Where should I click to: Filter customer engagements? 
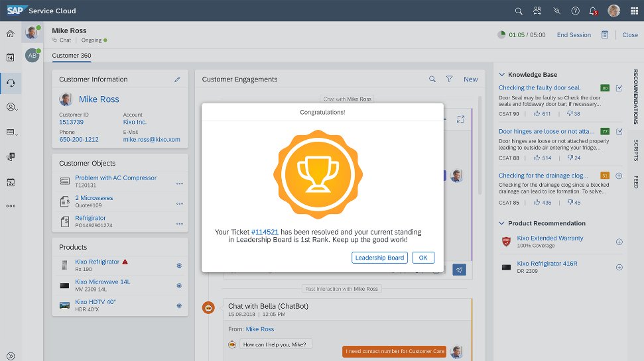pos(449,79)
